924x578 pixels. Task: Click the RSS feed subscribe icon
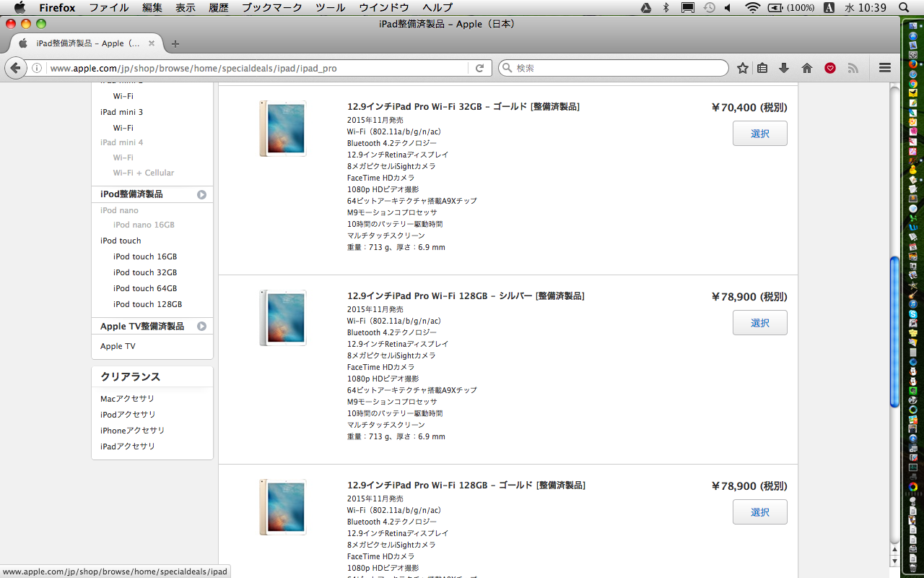point(853,68)
